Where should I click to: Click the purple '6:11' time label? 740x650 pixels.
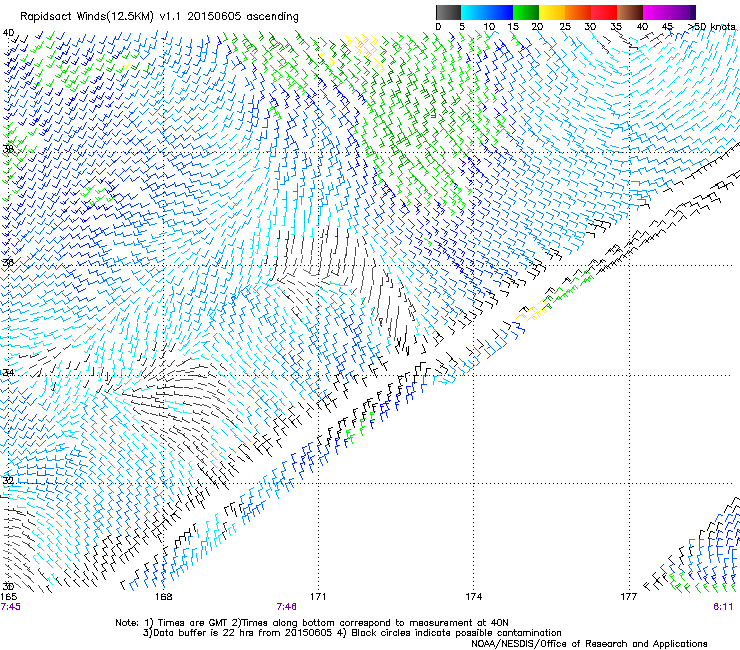point(723,607)
